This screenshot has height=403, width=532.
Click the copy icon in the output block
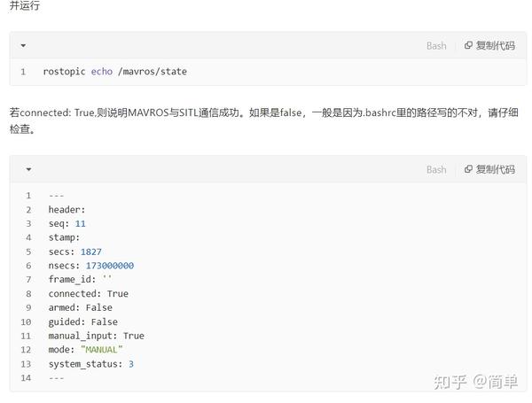(468, 169)
